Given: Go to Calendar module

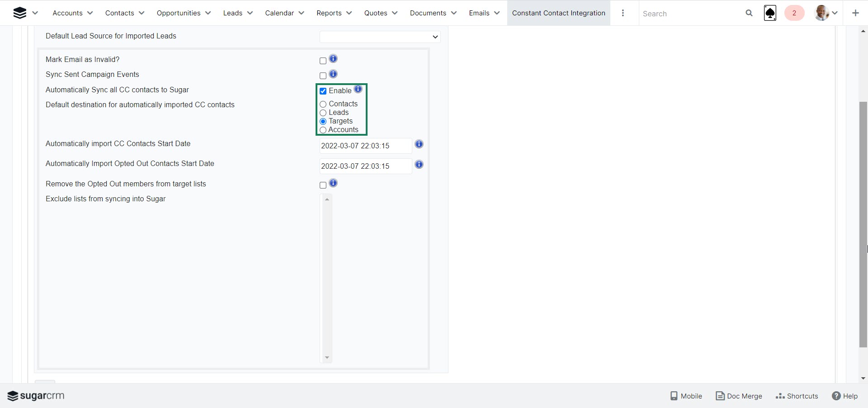Looking at the screenshot, I should (279, 13).
